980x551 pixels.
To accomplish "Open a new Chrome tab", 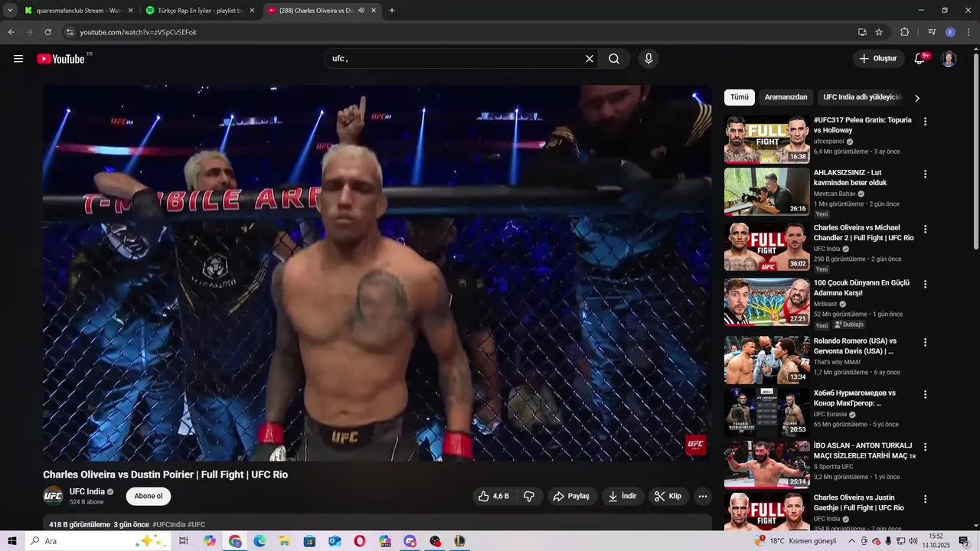I will tap(392, 11).
